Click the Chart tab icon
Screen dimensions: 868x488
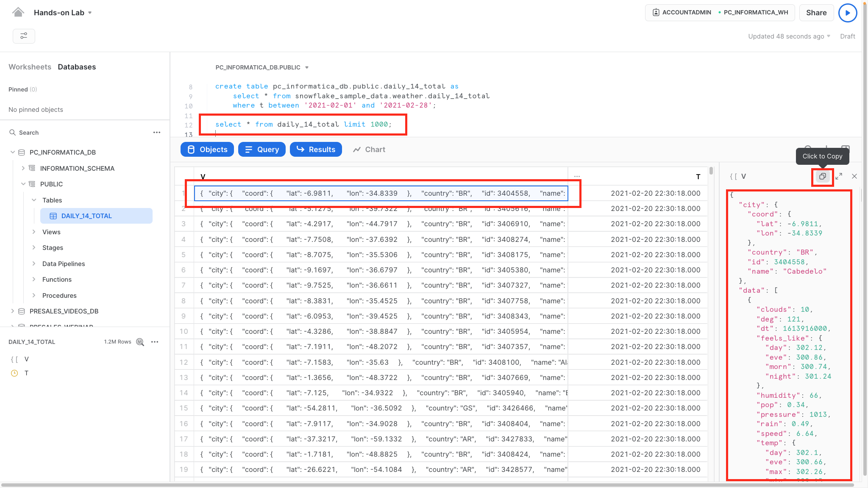pyautogui.click(x=368, y=150)
